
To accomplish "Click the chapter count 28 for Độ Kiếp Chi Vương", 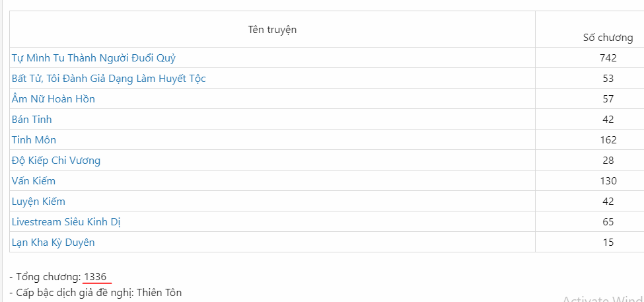I will [x=608, y=161].
